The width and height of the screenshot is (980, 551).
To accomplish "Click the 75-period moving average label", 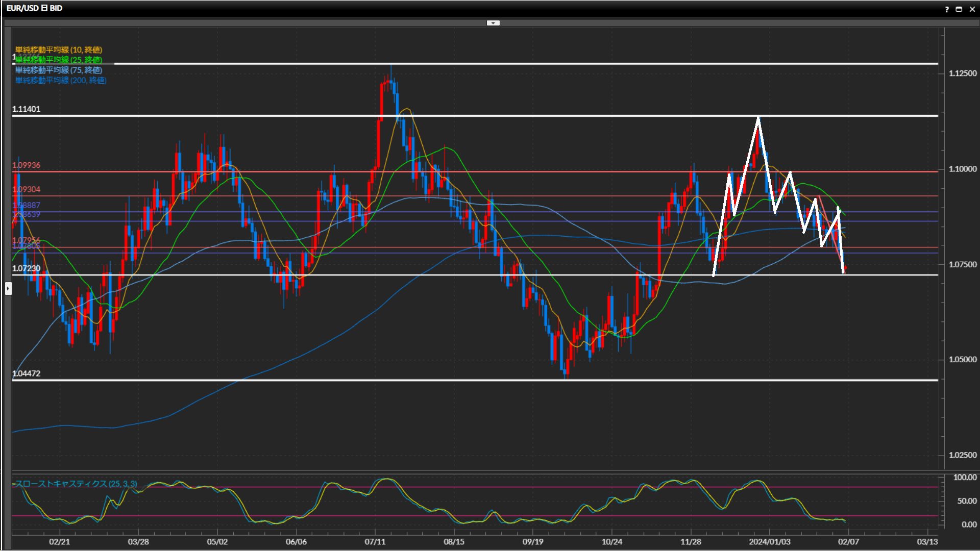I will point(59,70).
